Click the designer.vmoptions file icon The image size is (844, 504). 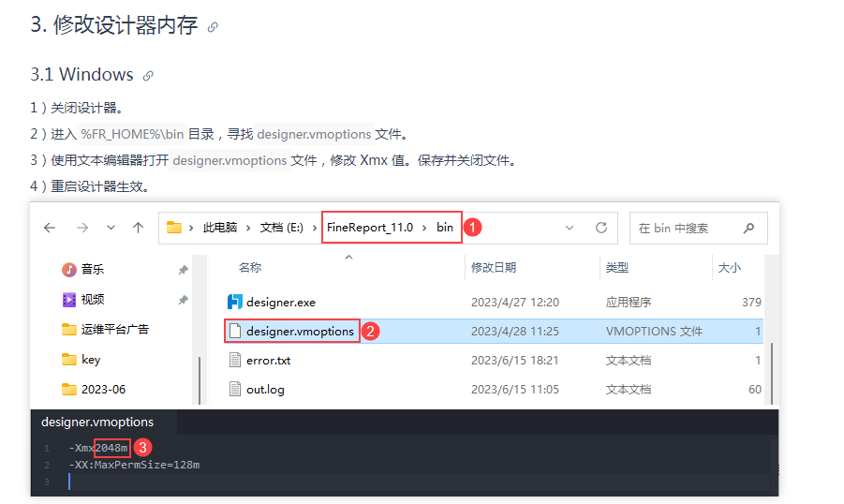235,331
